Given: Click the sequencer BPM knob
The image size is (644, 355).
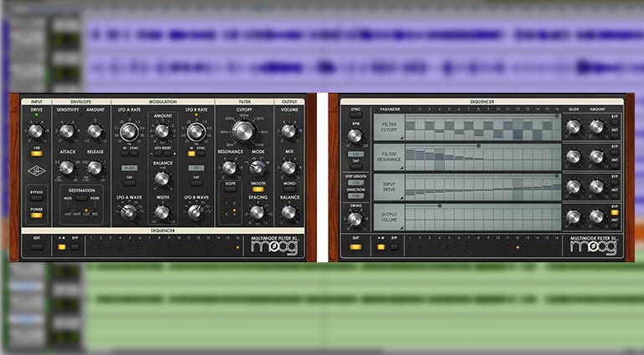Looking at the screenshot, I should click(355, 136).
